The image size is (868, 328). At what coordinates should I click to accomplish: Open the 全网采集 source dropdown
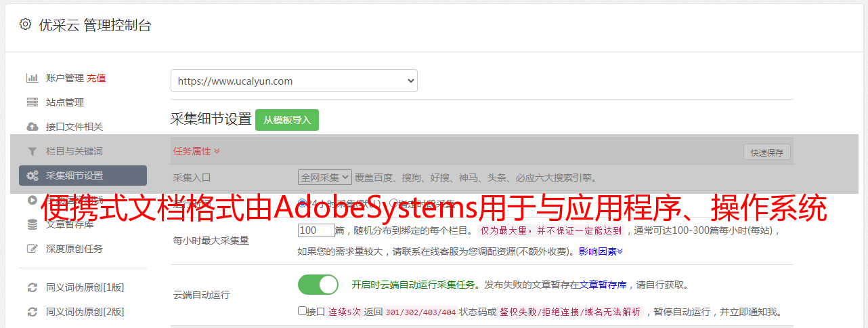point(325,177)
